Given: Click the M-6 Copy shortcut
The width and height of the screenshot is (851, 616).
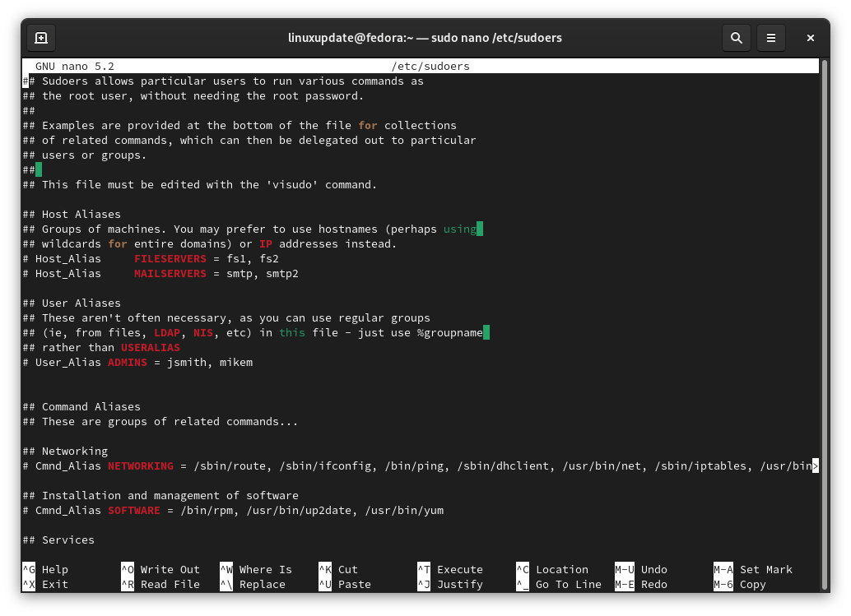Looking at the screenshot, I should pyautogui.click(x=740, y=584).
